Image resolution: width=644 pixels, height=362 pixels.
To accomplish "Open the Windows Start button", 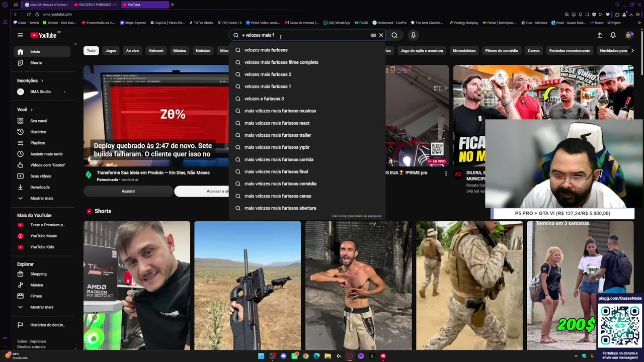I will [x=261, y=356].
